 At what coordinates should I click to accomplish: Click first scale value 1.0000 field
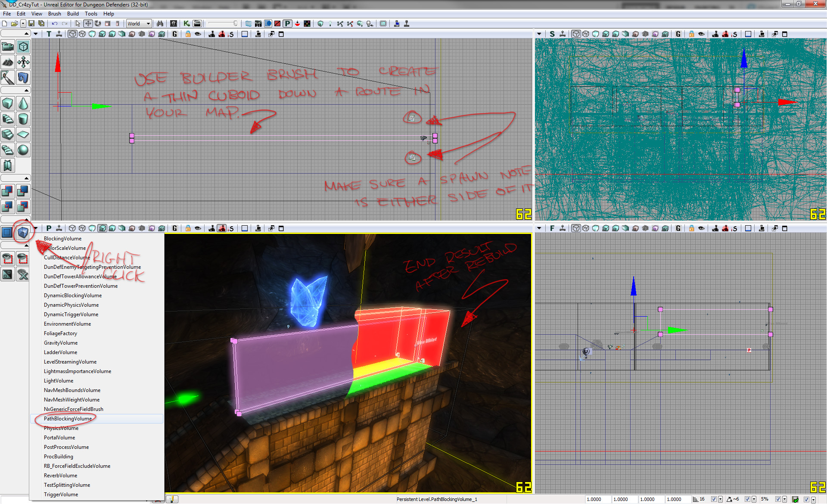598,499
